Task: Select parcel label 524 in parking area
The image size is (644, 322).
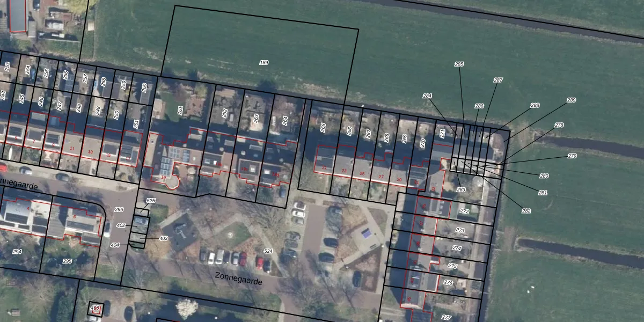Action: pos(268,251)
